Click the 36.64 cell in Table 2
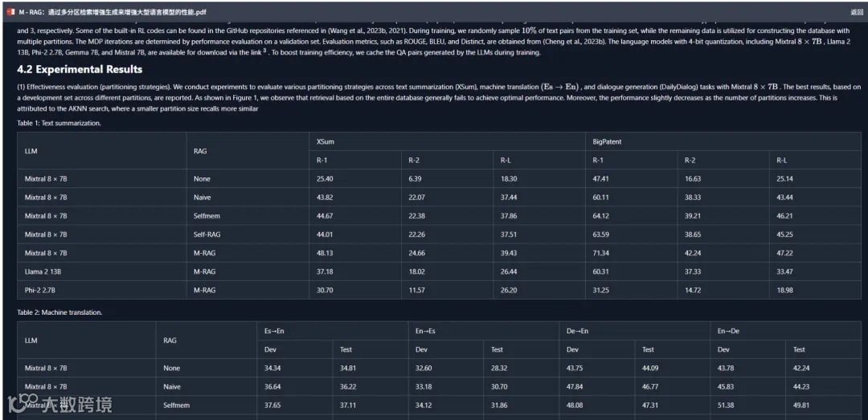Image resolution: width=868 pixels, height=420 pixels. [272, 386]
